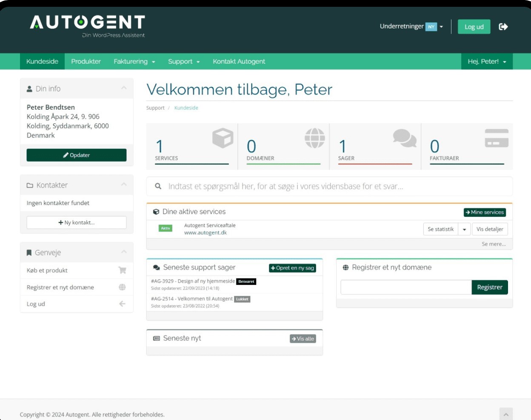
Task: Click the new domain name input field
Action: [x=406, y=287]
